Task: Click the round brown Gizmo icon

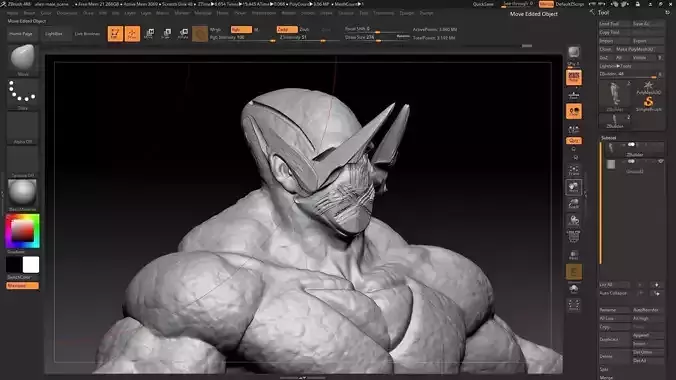Action: click(x=200, y=34)
